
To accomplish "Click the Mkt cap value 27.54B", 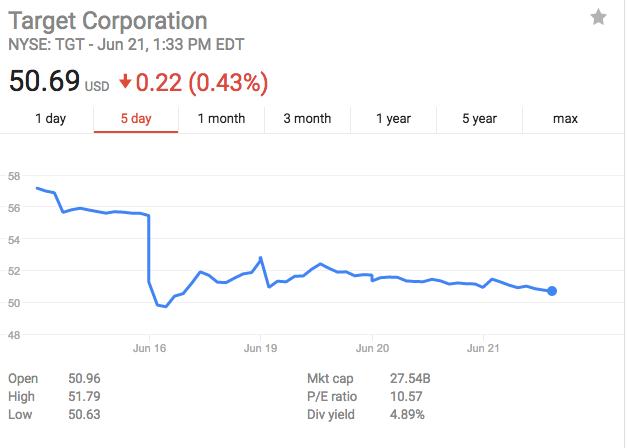I will tap(410, 379).
